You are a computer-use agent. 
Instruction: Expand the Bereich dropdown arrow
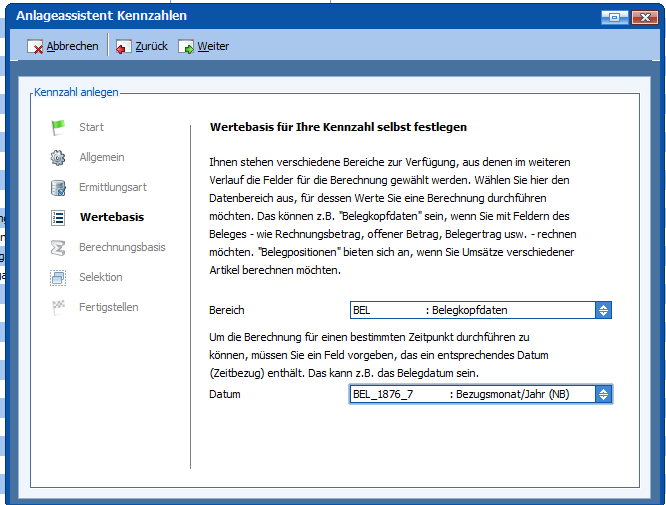click(603, 310)
